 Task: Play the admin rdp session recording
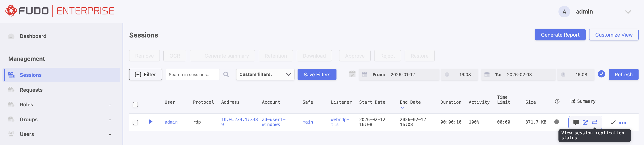[x=150, y=122]
